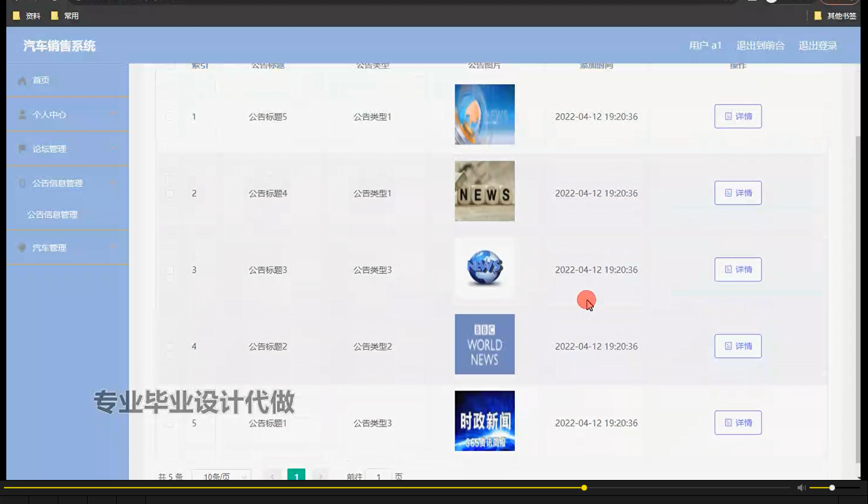Select the 公告信息管理 submenu item
Screen dimensions: 868x504
pyautogui.click(x=52, y=215)
